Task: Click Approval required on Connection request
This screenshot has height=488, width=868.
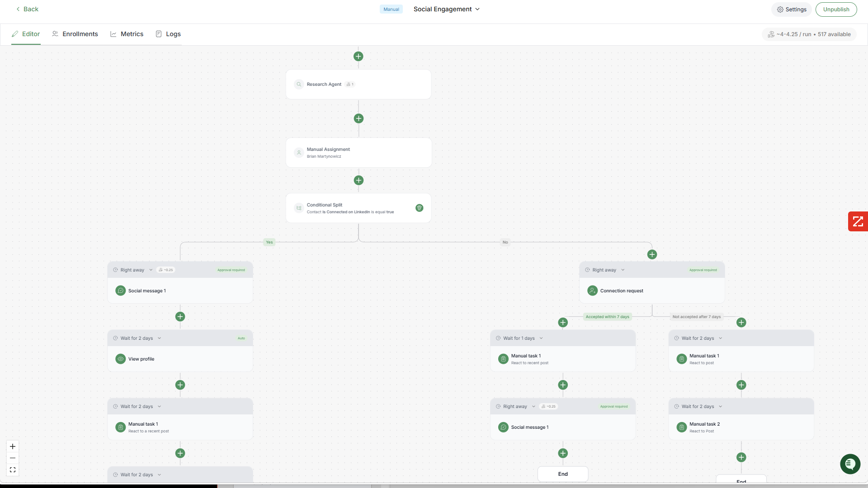Action: [x=703, y=270]
